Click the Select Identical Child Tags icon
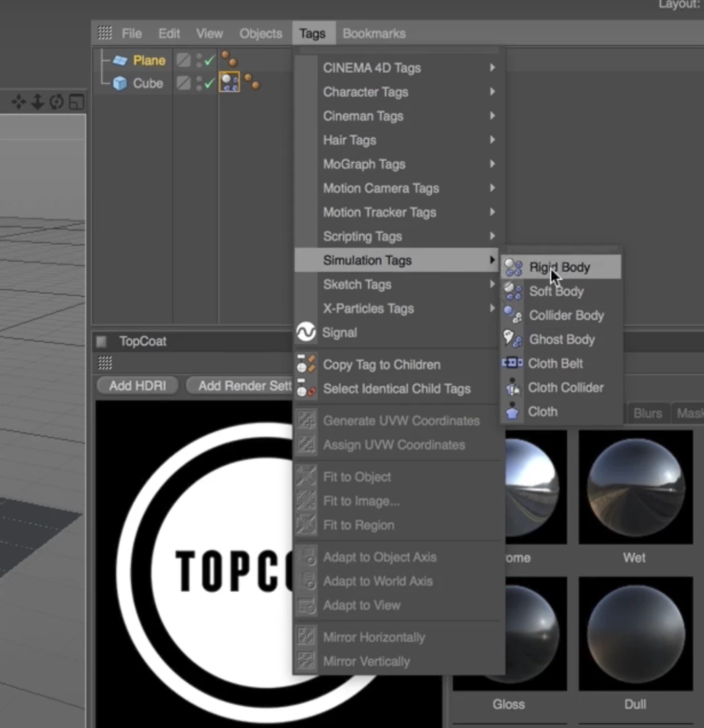 point(307,388)
